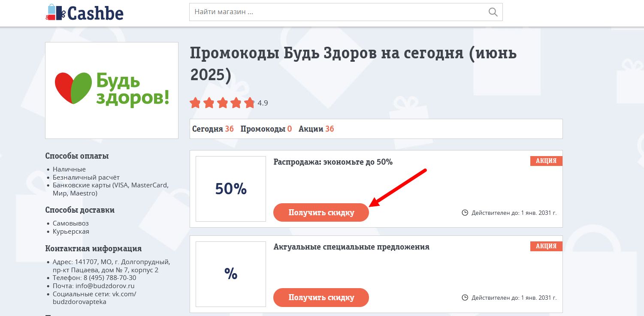
Task: Click the 'Самовывоз' delivery item
Action: tap(71, 223)
